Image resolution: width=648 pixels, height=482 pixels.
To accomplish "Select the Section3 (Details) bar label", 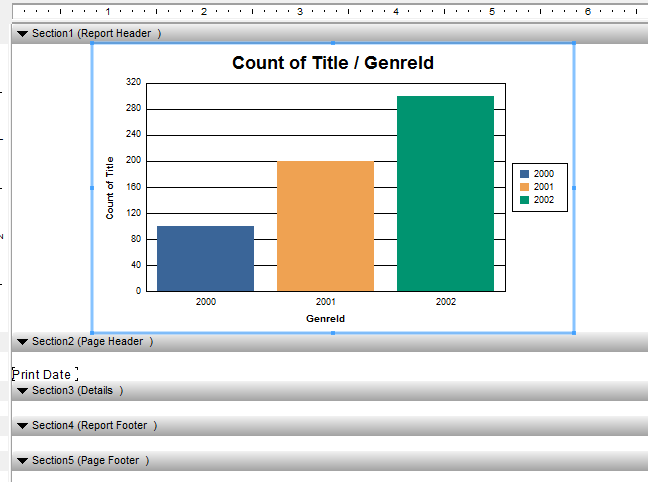I will (78, 391).
